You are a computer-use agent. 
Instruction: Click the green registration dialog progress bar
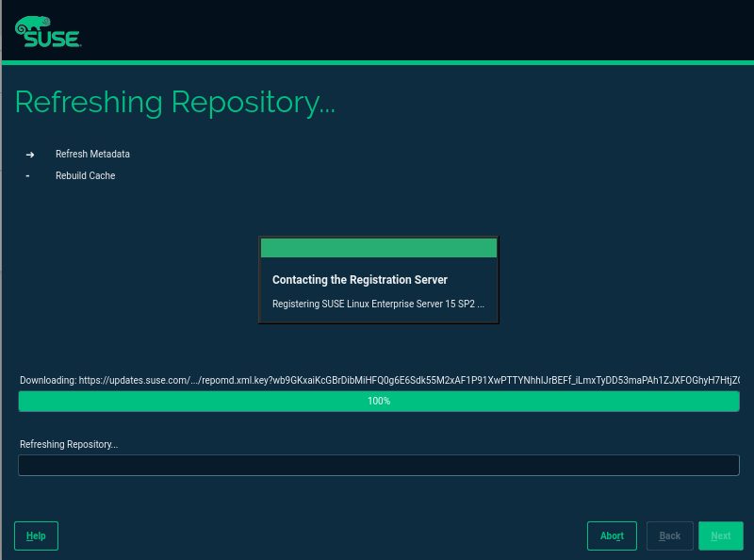click(x=379, y=248)
